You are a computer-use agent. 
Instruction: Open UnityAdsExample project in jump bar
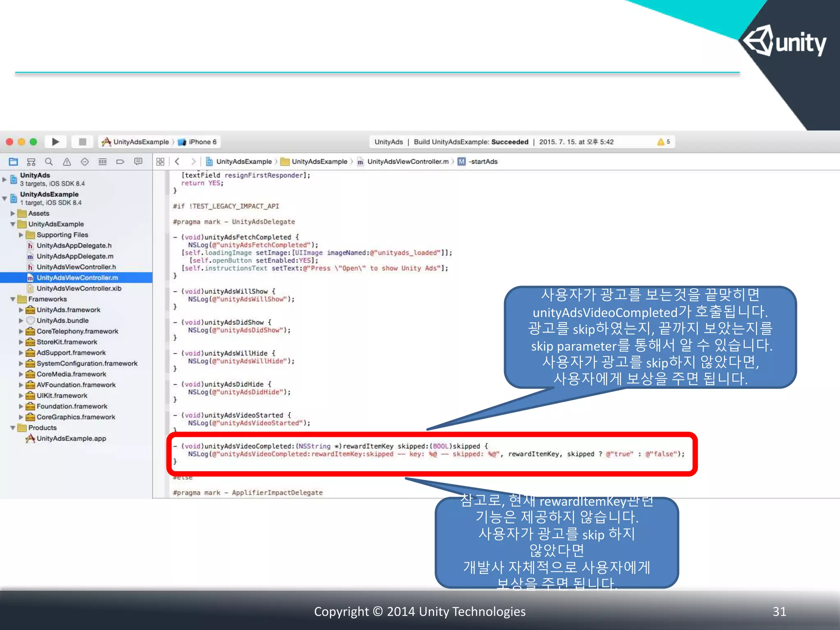239,162
